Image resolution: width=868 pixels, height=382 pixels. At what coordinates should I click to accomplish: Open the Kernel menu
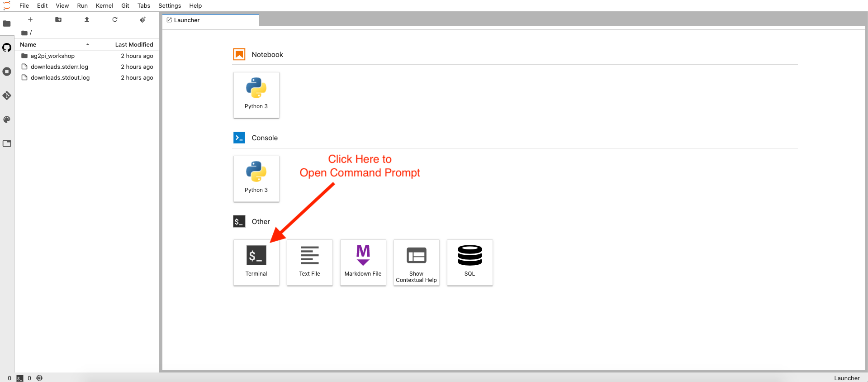(x=104, y=5)
